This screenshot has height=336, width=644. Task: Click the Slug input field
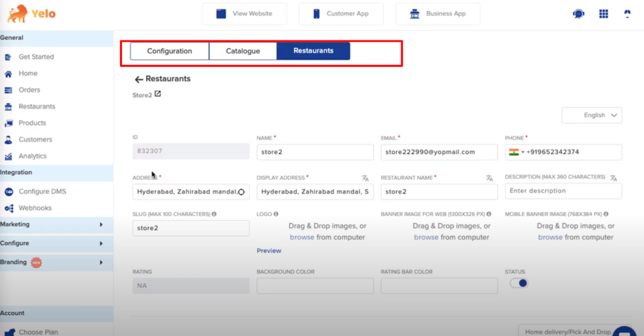tap(191, 228)
